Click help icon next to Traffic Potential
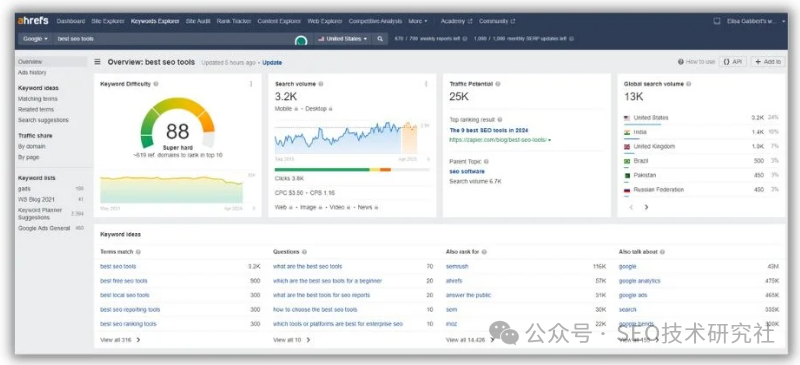 (x=498, y=84)
